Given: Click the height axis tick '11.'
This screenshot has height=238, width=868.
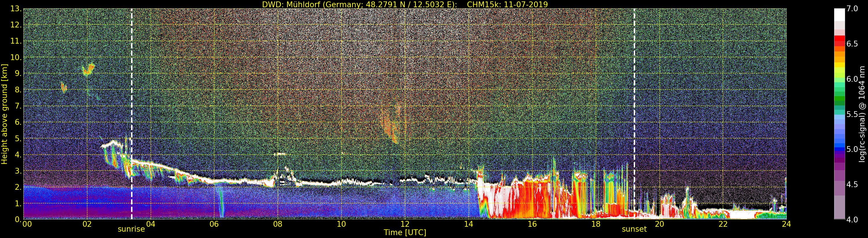Looking at the screenshot, I should [16, 41].
